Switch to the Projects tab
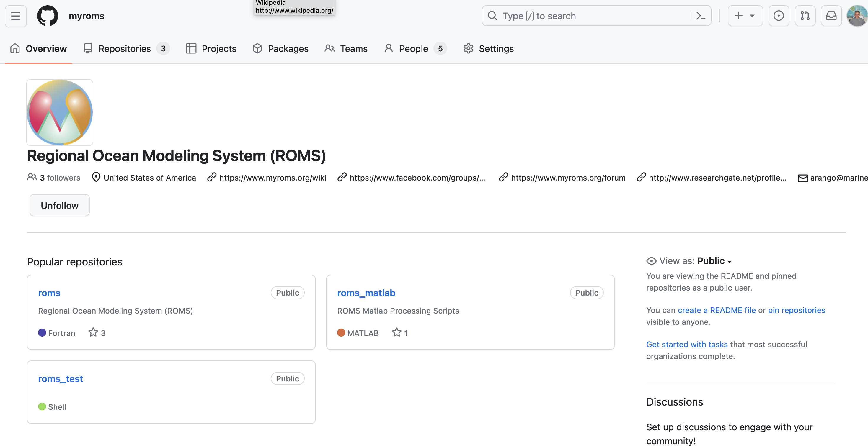Viewport: 868px width, 446px height. [x=211, y=48]
